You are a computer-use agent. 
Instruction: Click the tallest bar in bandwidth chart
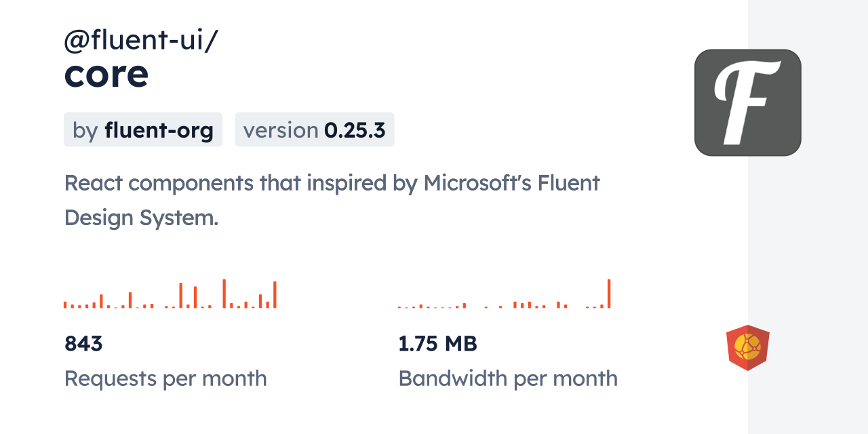609,294
